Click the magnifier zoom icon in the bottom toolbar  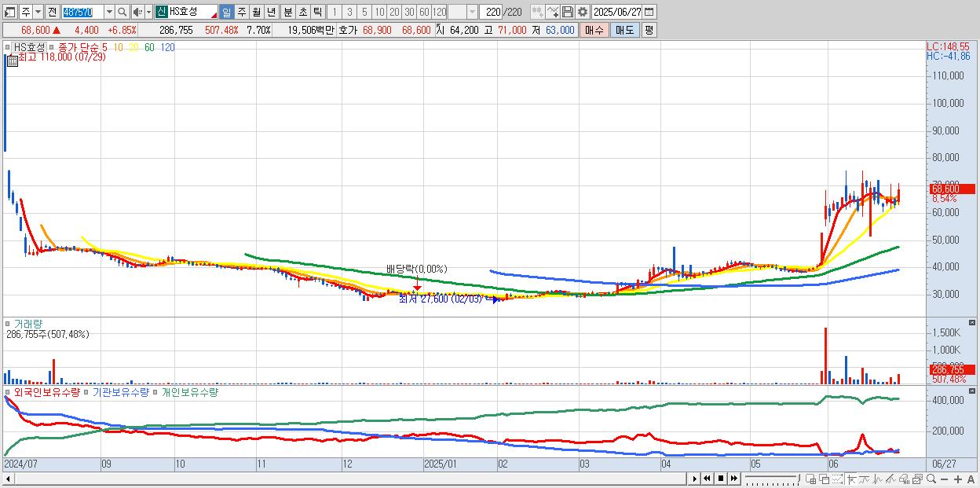tap(931, 479)
